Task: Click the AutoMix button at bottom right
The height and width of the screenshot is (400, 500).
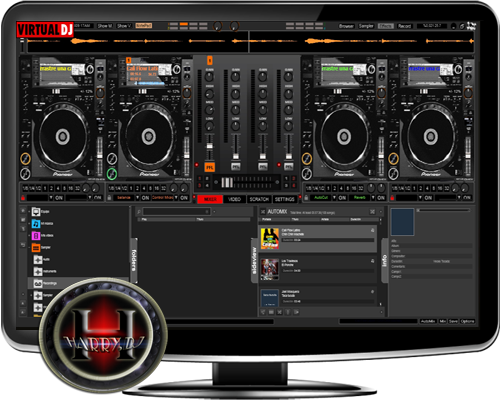Action: click(x=428, y=321)
